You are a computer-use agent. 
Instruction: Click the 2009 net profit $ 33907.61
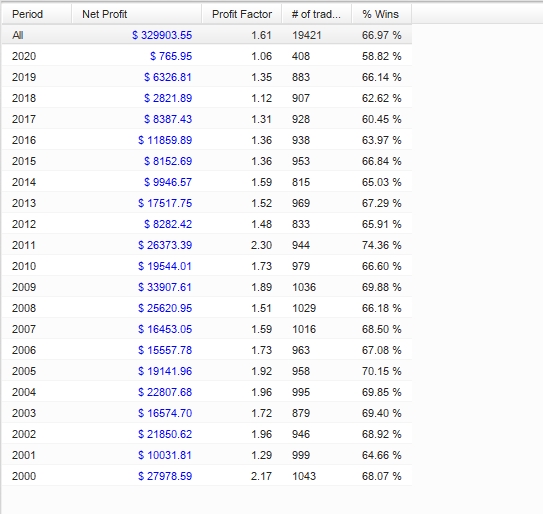coord(165,287)
